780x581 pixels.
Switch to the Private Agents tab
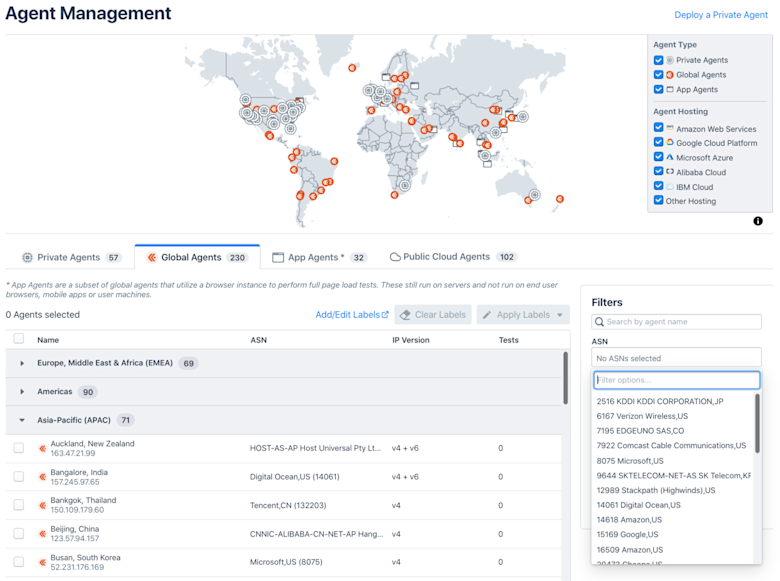[70, 257]
